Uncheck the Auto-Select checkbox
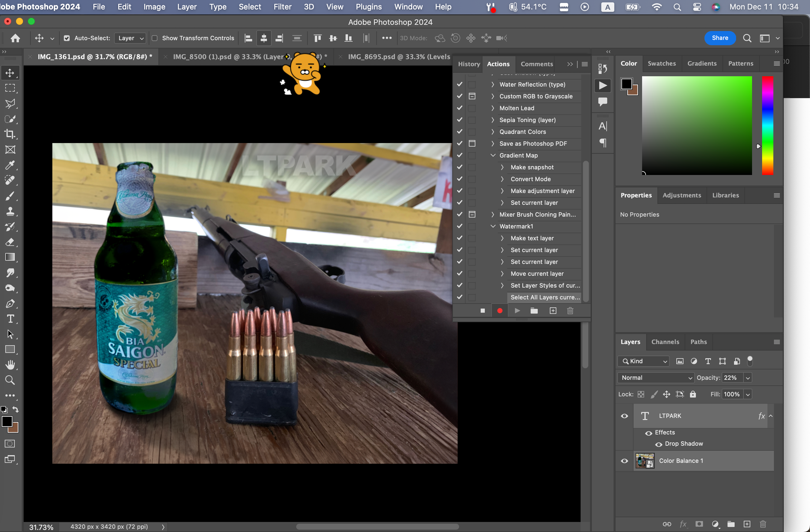The width and height of the screenshot is (810, 532). tap(67, 38)
